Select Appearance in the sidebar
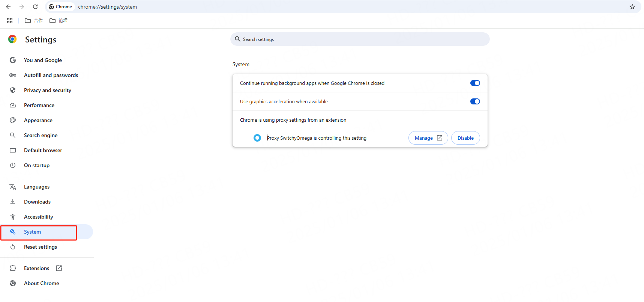 (38, 120)
